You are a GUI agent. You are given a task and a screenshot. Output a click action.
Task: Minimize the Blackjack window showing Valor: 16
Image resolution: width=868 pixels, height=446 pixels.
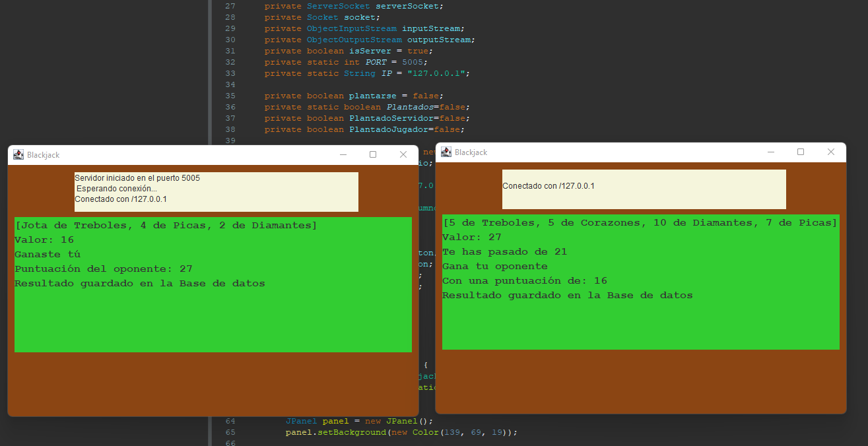[x=343, y=154]
